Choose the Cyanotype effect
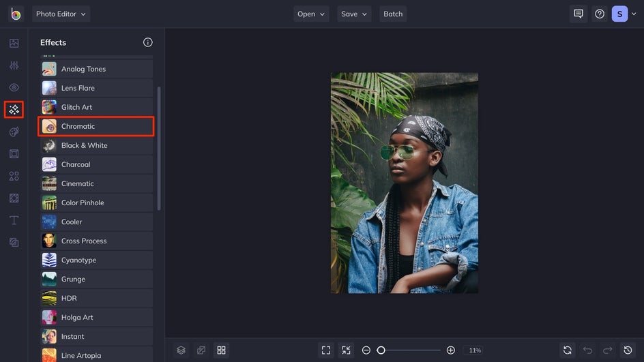 tap(96, 260)
